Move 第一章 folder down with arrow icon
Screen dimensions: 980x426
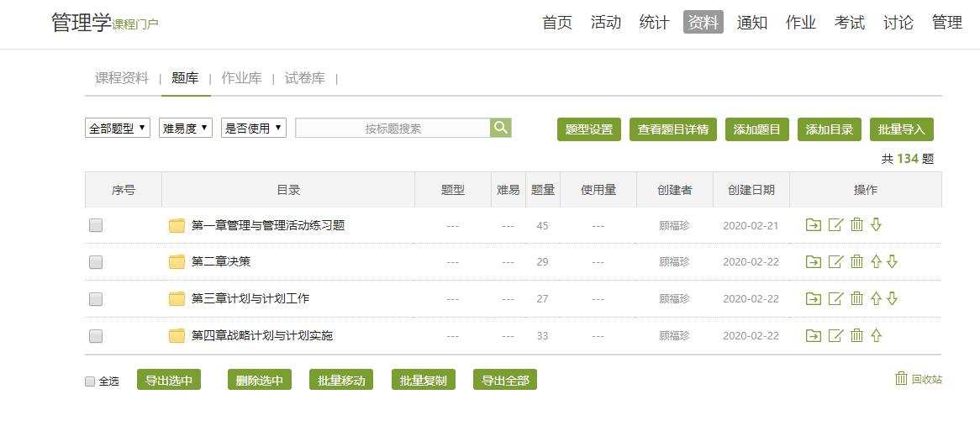(x=876, y=225)
